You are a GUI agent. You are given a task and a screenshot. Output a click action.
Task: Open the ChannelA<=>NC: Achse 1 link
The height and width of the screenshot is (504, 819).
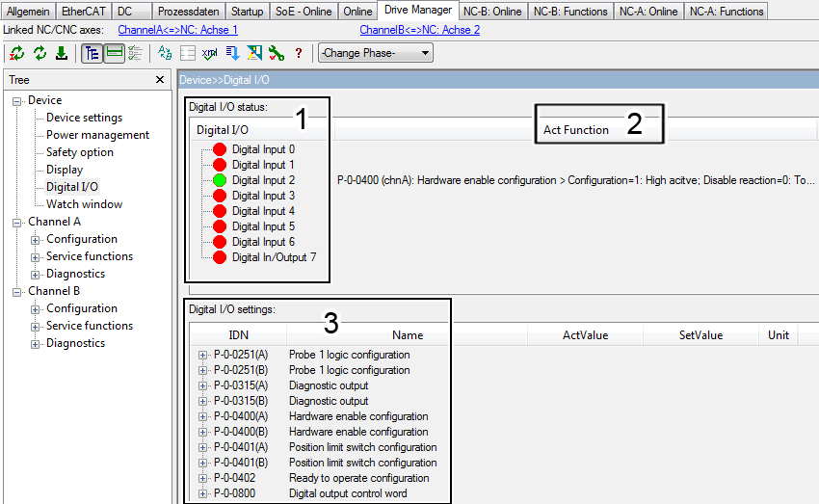[x=177, y=30]
